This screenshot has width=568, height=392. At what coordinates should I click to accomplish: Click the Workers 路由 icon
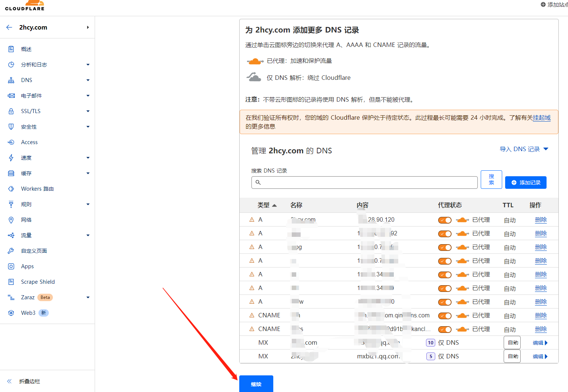[x=11, y=189]
